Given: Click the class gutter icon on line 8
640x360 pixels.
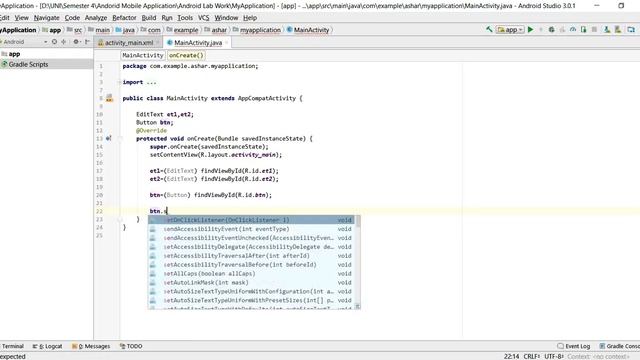Looking at the screenshot, I should pyautogui.click(x=109, y=98).
